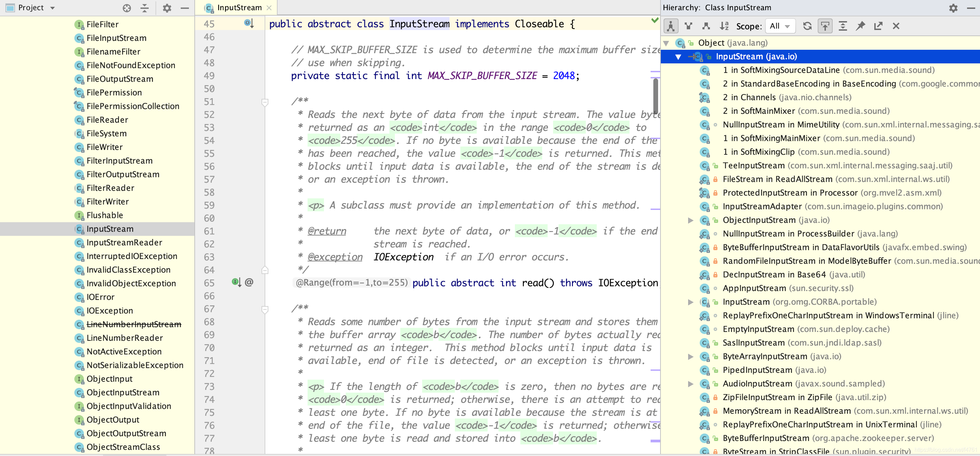Switch to the subtypes hierarchy view

click(706, 26)
